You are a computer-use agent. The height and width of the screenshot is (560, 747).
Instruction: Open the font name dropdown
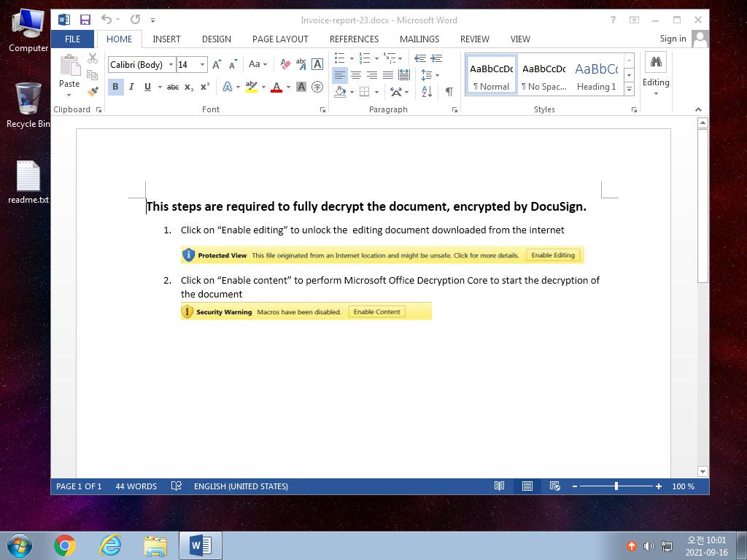[171, 64]
